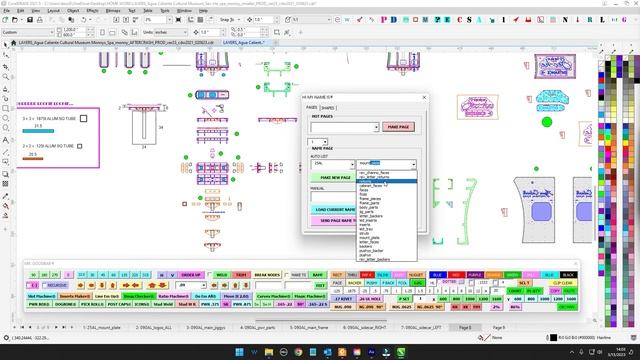The image size is (640, 360).
Task: Click the TRIM button
Action: (x=241, y=275)
